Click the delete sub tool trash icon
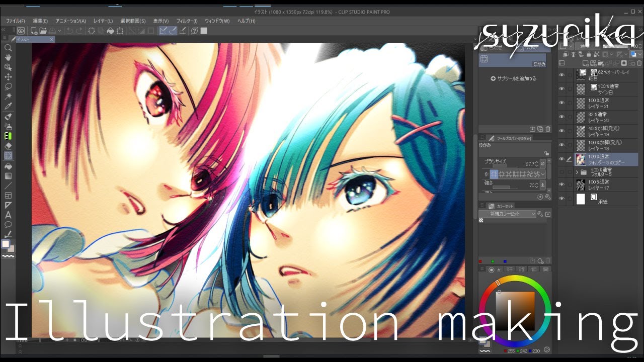 pos(548,129)
